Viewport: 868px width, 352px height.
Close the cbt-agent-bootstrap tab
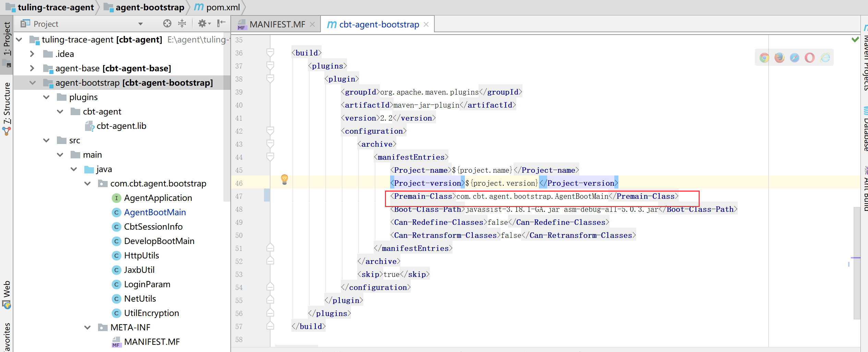coord(426,25)
